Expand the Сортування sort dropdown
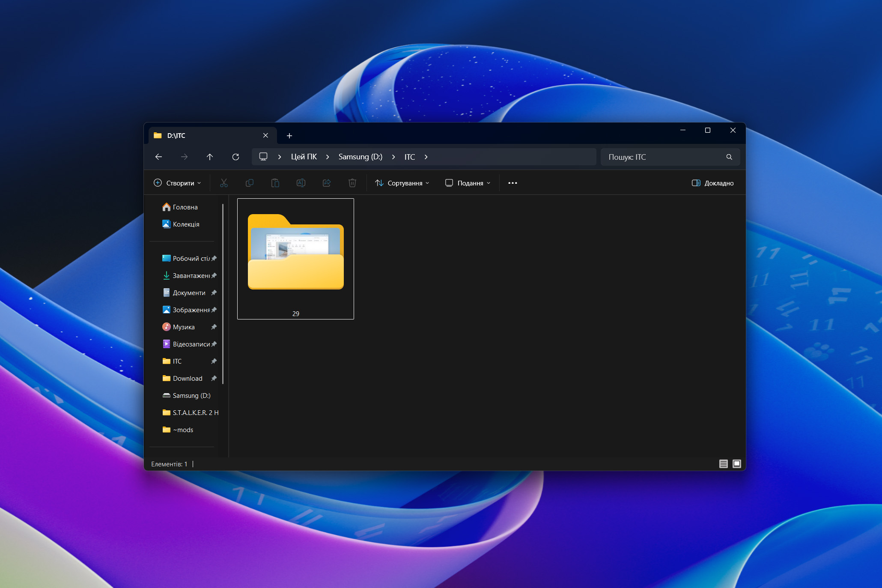The height and width of the screenshot is (588, 882). pos(402,183)
